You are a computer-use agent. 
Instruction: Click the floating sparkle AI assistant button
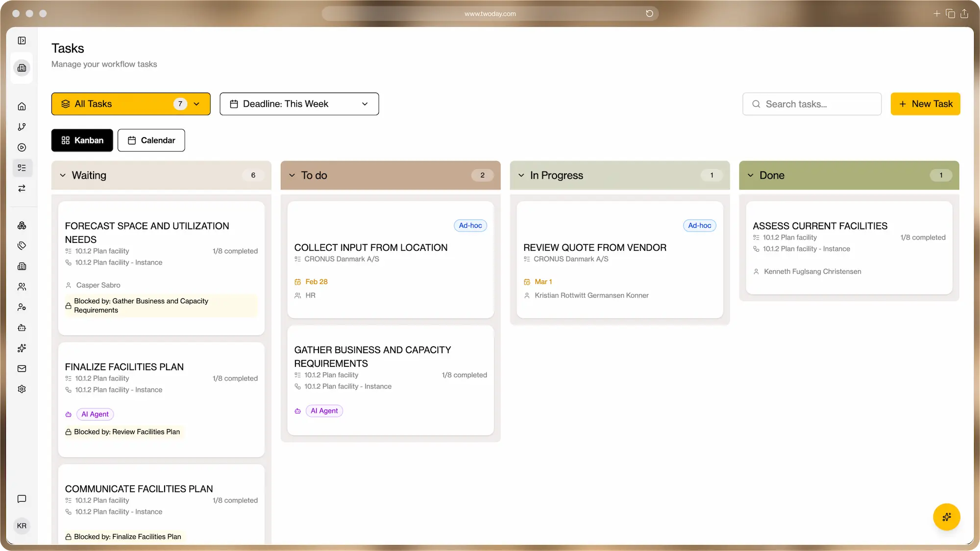pyautogui.click(x=946, y=517)
